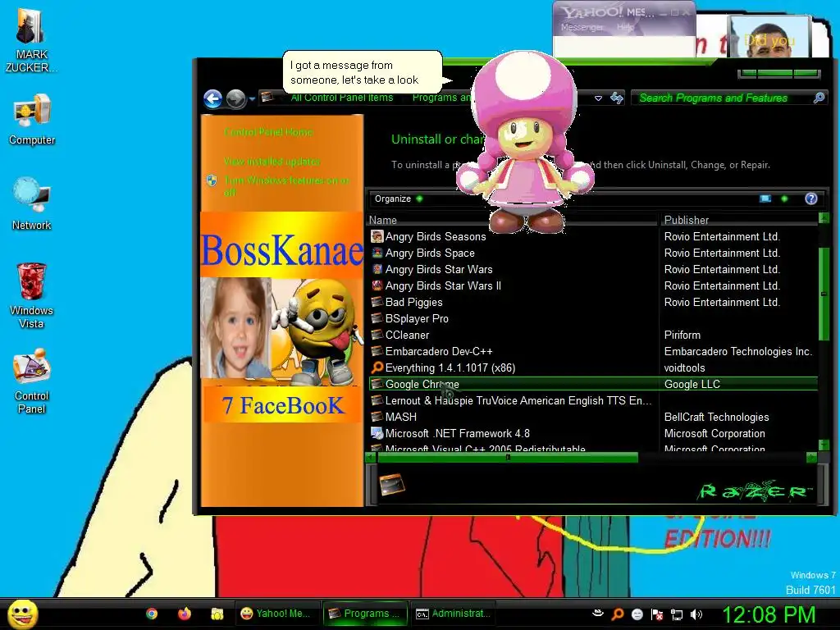
Task: Select Lernout & Hauspie TruVoice TTS entry
Action: [x=593, y=400]
